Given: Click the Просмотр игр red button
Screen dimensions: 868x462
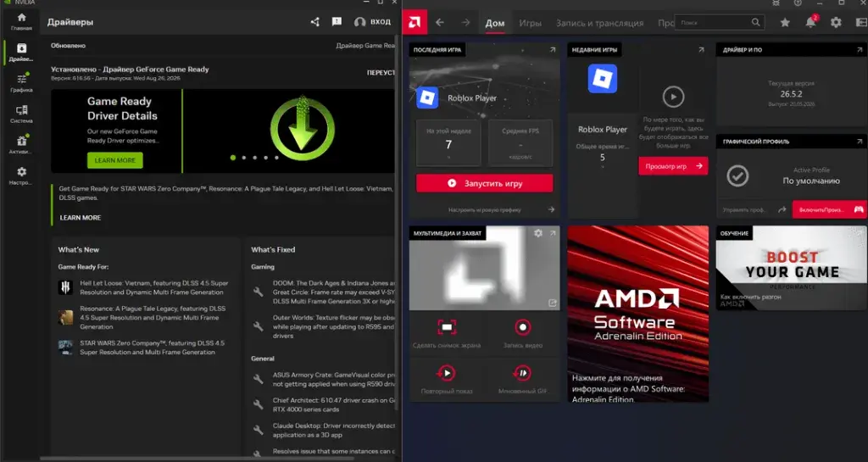Looking at the screenshot, I should pyautogui.click(x=673, y=166).
